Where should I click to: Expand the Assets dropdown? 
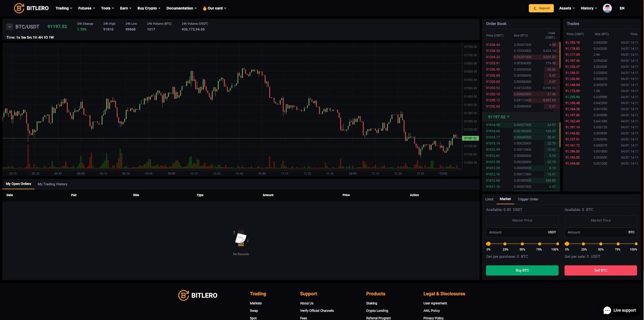567,8
